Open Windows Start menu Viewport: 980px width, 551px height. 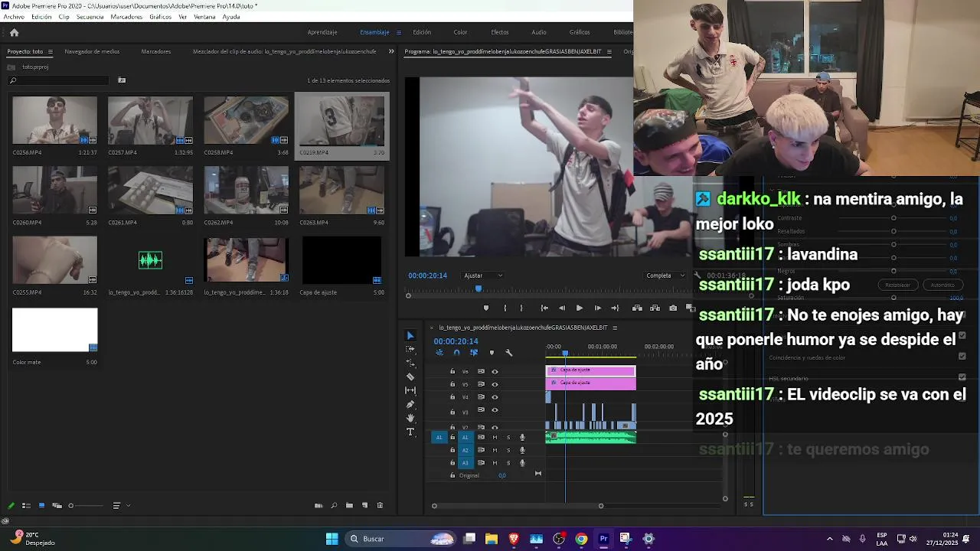click(332, 539)
